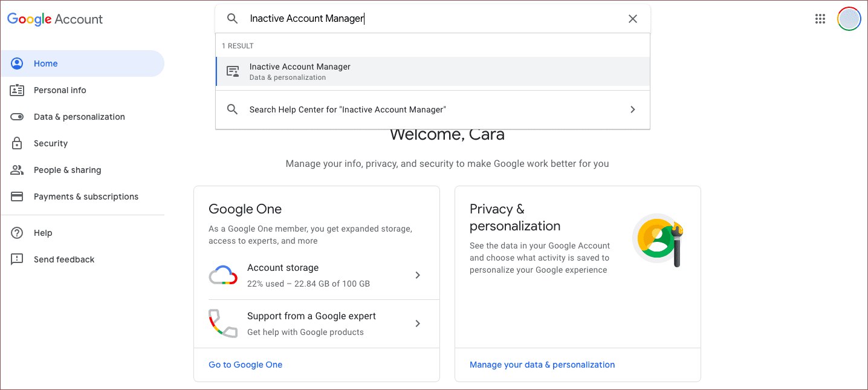Click the Google expert phone icon
Screen dimensions: 868x390
coord(222,323)
